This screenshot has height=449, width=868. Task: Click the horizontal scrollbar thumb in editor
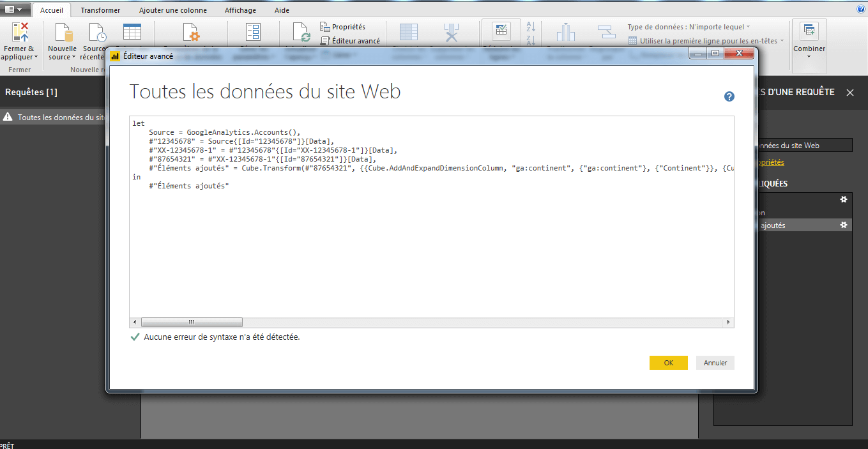click(192, 322)
